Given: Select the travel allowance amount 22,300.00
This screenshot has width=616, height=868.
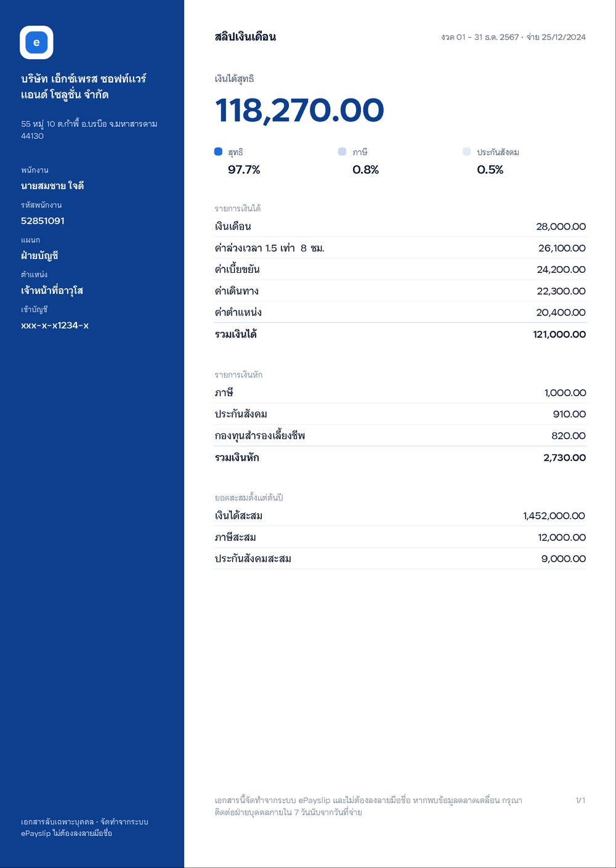Looking at the screenshot, I should (561, 291).
